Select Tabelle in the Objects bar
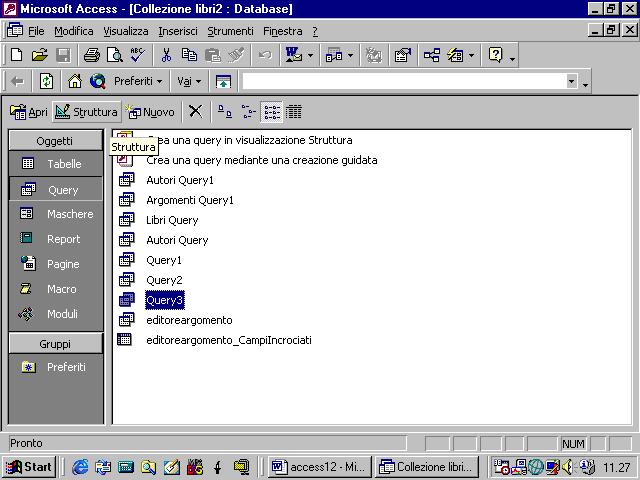Image resolution: width=640 pixels, height=480 pixels. click(56, 164)
